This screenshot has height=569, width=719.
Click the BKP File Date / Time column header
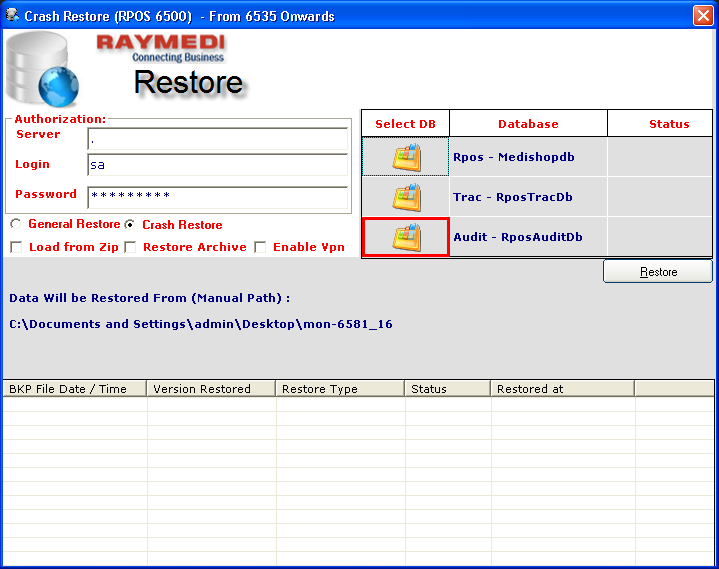75,388
